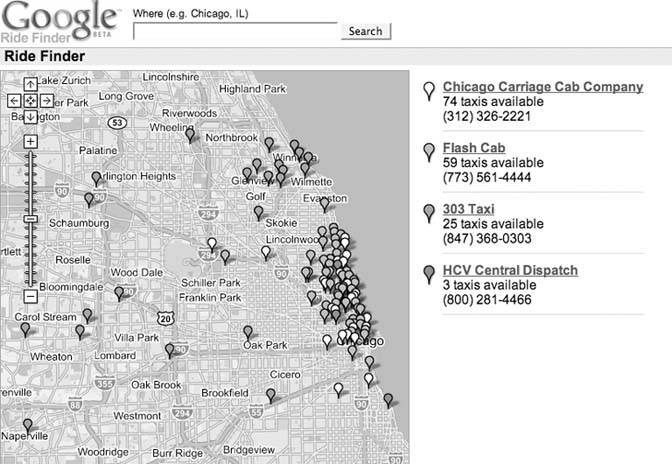Click the US 20 highway shield
Viewport: 672px width, 464px height.
165,319
